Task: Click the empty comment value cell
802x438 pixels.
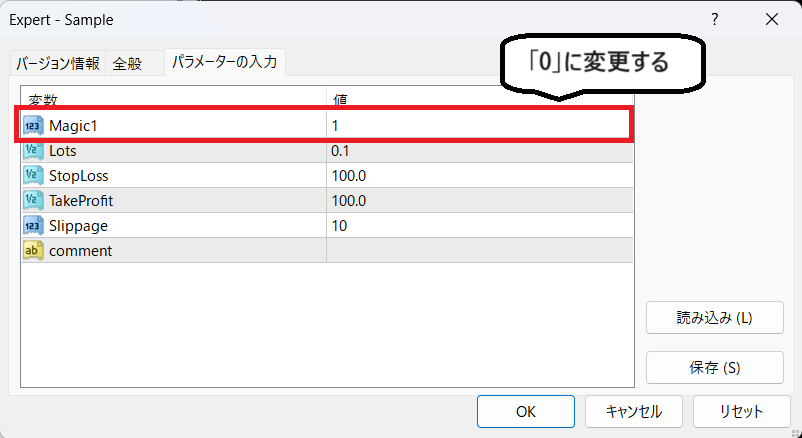Action: 480,250
